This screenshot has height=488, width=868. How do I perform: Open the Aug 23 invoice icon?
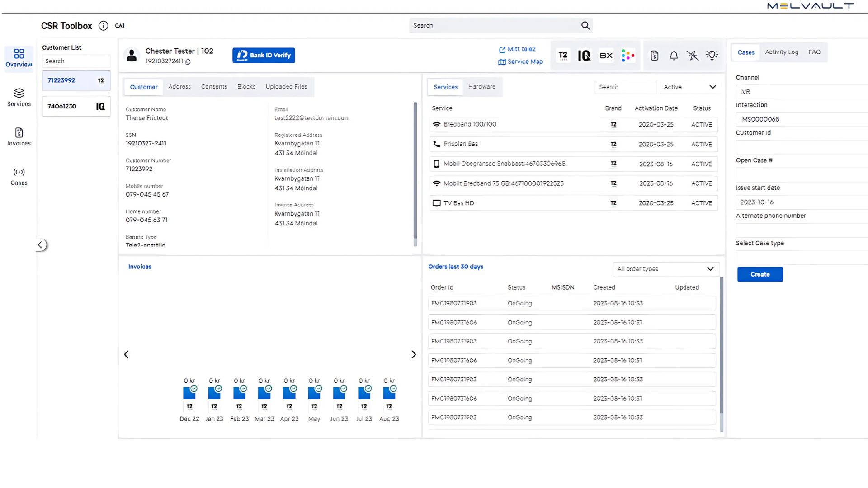[389, 393]
